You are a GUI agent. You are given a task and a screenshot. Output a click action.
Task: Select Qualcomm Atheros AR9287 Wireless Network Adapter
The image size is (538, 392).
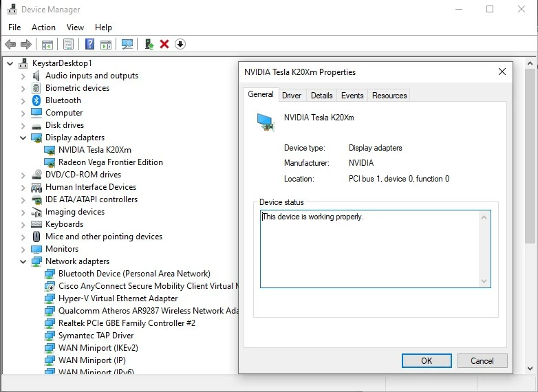(x=148, y=311)
